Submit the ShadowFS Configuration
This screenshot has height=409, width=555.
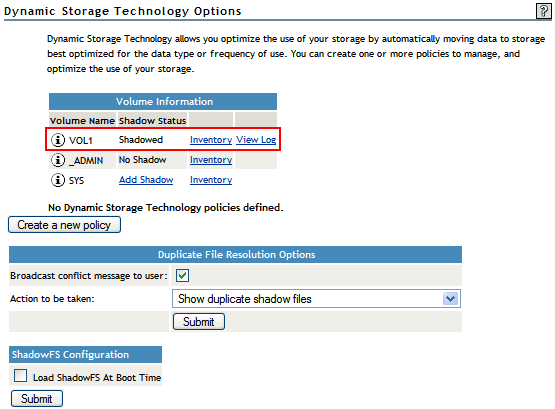point(37,399)
